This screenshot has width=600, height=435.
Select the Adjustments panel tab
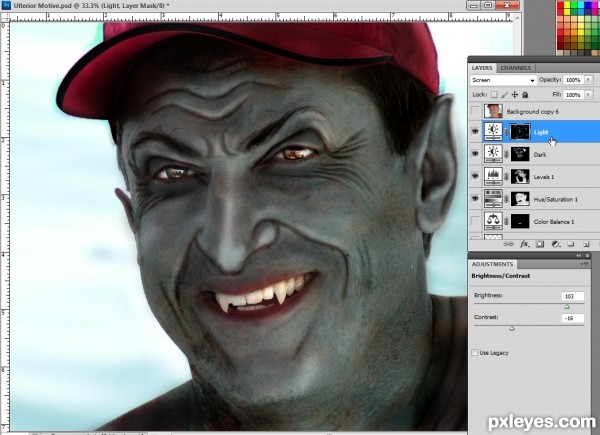pyautogui.click(x=492, y=264)
